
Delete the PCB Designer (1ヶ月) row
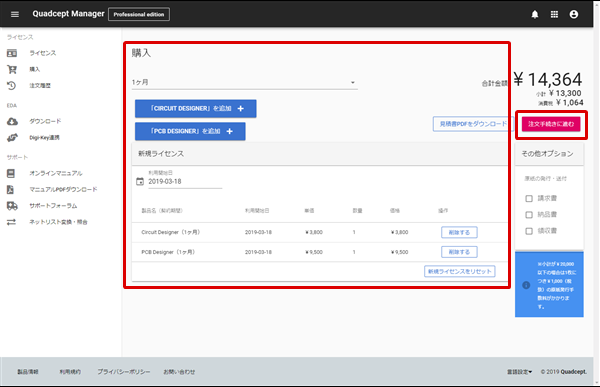[x=459, y=252]
